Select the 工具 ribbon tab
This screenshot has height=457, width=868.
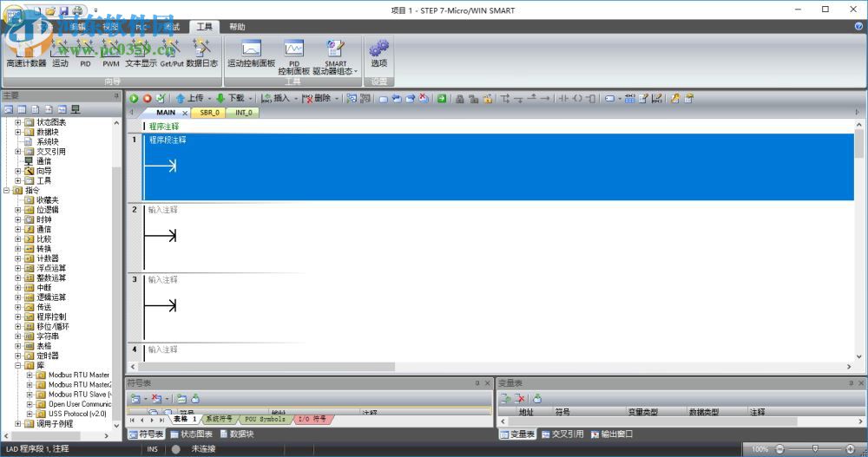tap(204, 27)
